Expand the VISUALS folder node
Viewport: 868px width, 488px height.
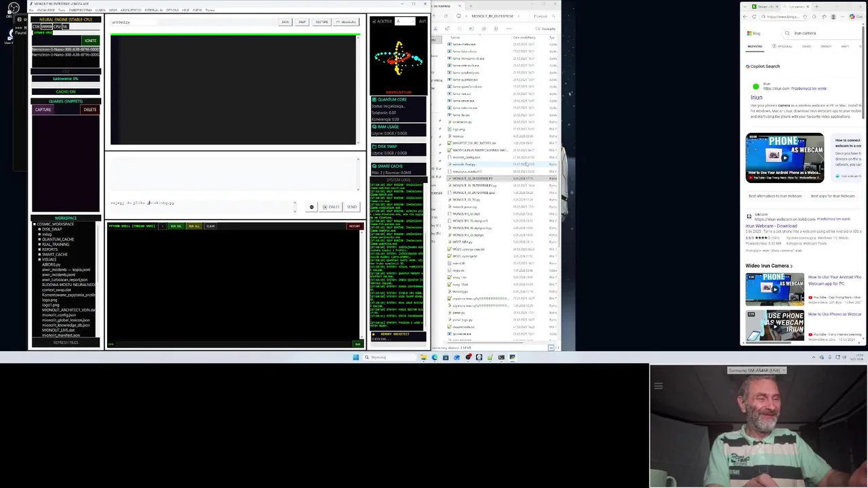pos(39,260)
